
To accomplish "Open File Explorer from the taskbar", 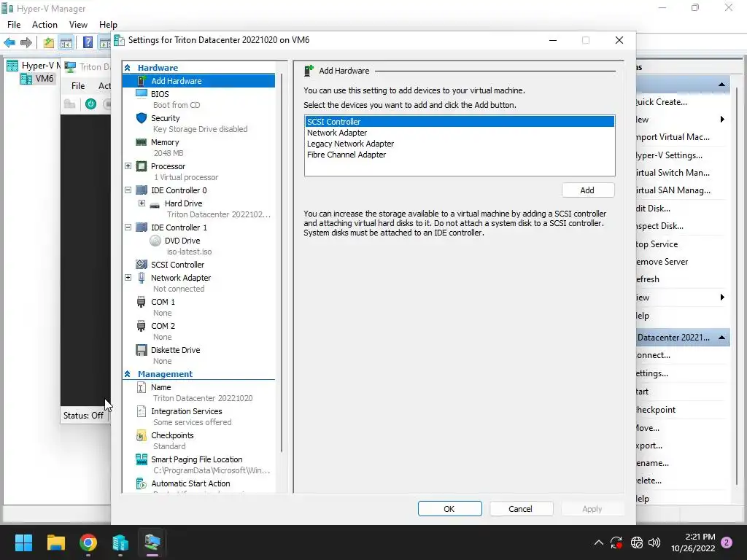I will click(55, 542).
